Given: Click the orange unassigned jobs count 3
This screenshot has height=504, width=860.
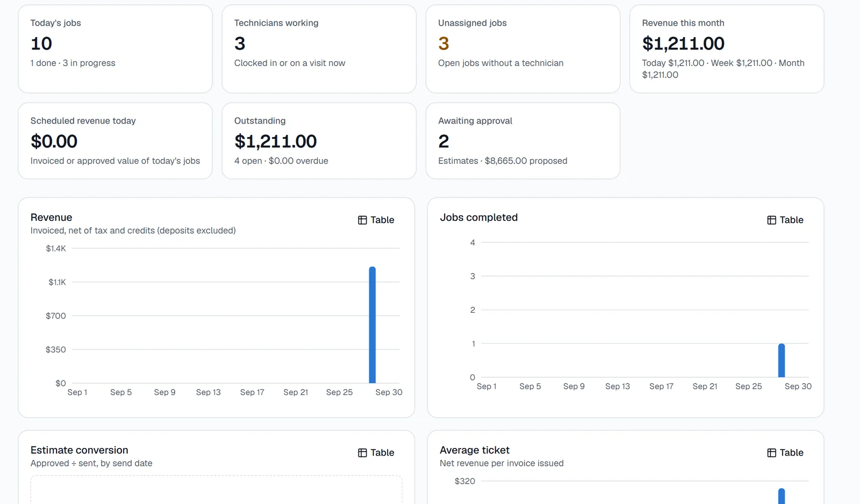Looking at the screenshot, I should coord(443,44).
